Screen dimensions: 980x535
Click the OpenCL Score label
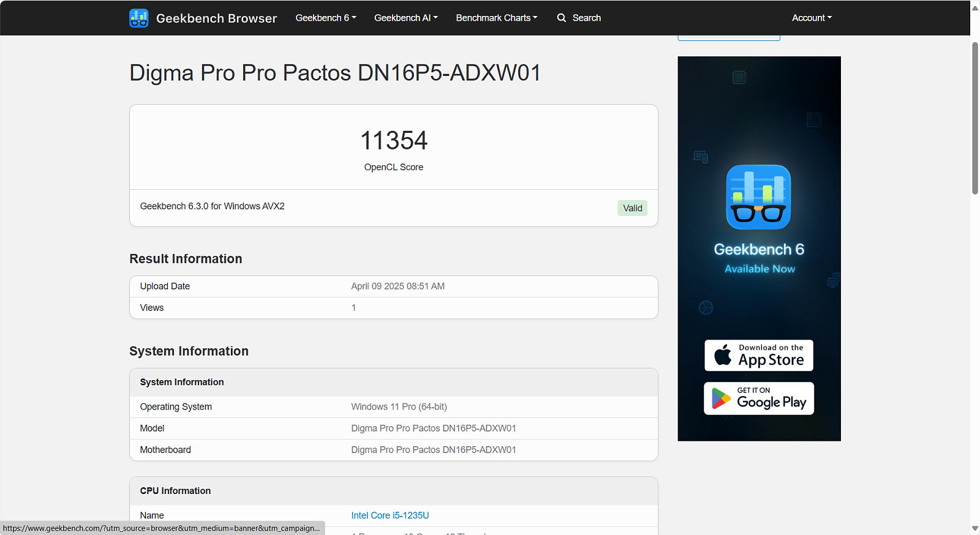click(394, 167)
